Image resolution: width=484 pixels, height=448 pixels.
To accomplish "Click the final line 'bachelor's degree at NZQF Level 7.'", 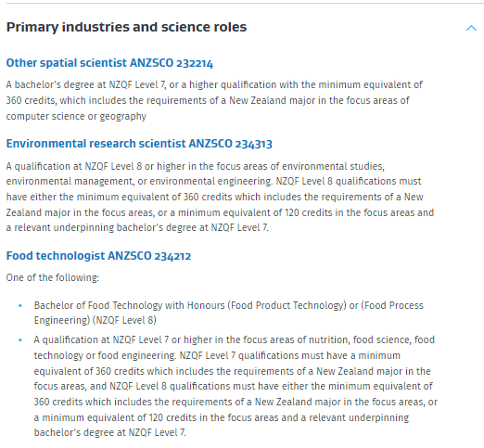I will pyautogui.click(x=110, y=432).
